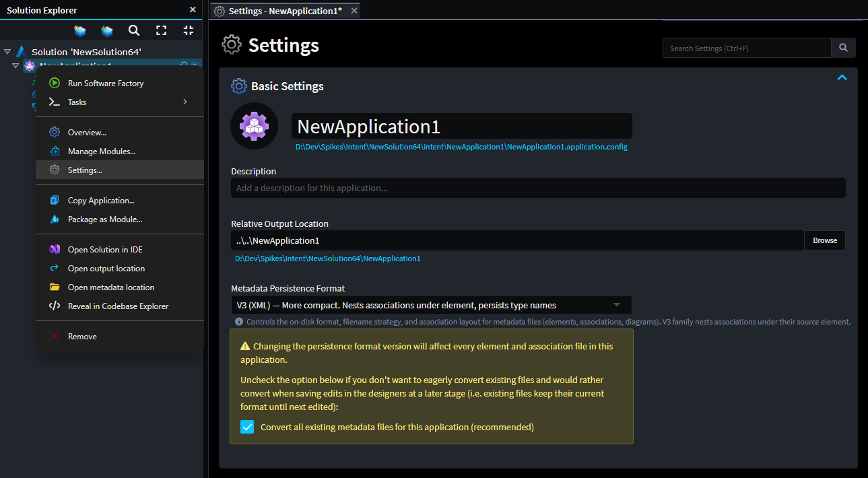The image size is (868, 478).
Task: Click the Relative Output Location field
Action: tap(518, 240)
